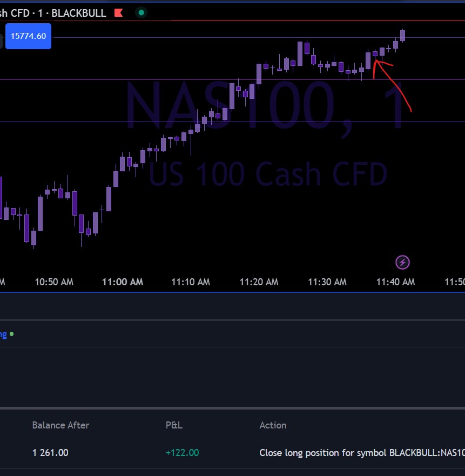This screenshot has height=476, width=465.
Task: Click the green dot next to the blue tab label
Action: pos(11,334)
